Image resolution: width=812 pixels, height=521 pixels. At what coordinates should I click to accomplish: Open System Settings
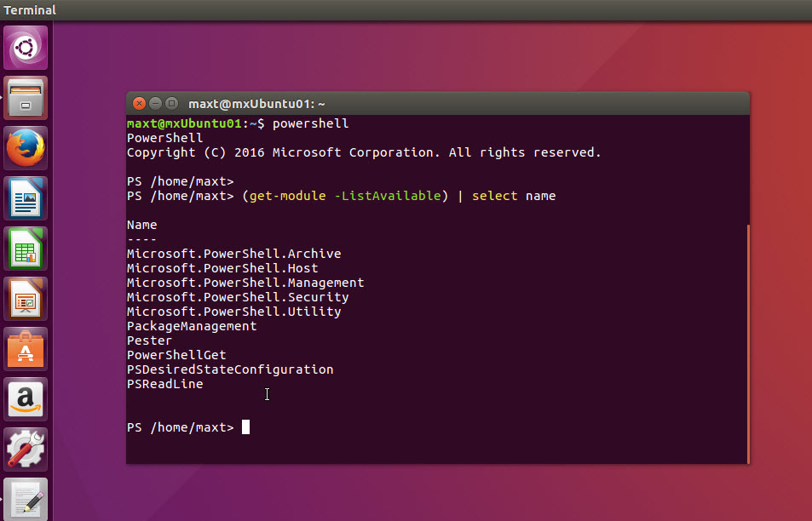(26, 449)
